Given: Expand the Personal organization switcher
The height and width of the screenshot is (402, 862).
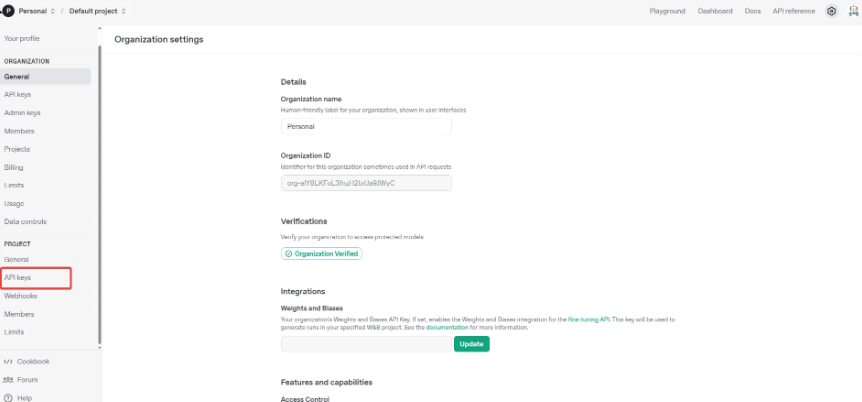Looking at the screenshot, I should 37,11.
